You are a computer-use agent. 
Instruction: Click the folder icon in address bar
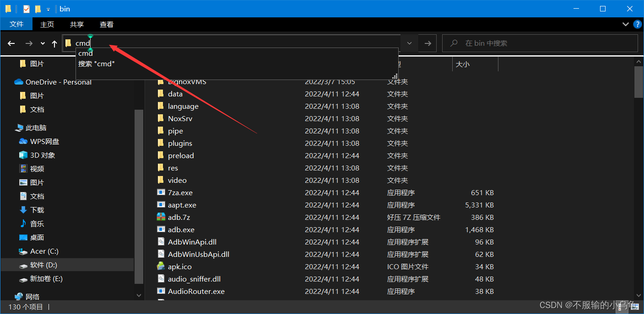click(x=68, y=43)
